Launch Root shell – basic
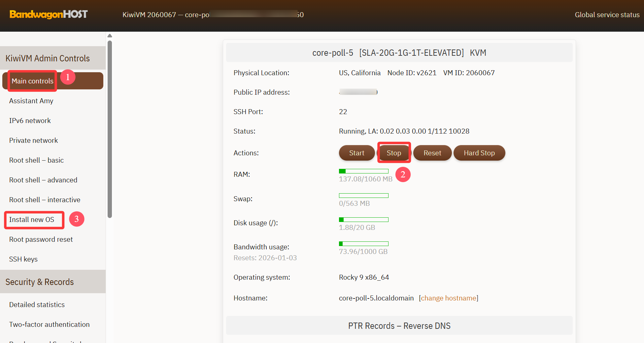 coord(36,160)
